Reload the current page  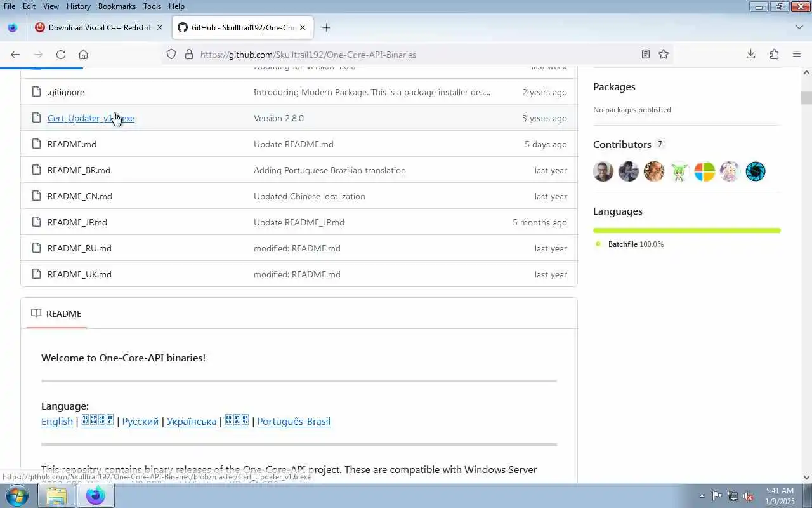61,55
